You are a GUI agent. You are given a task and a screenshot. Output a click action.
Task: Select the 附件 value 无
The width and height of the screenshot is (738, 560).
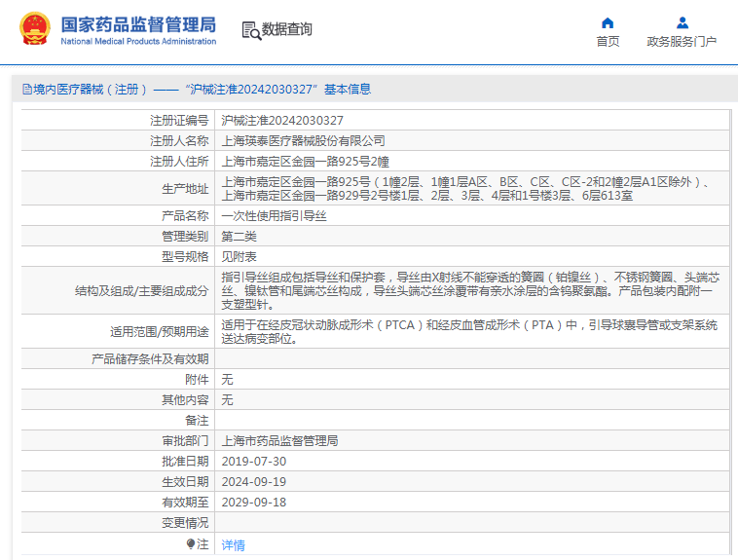(x=227, y=379)
